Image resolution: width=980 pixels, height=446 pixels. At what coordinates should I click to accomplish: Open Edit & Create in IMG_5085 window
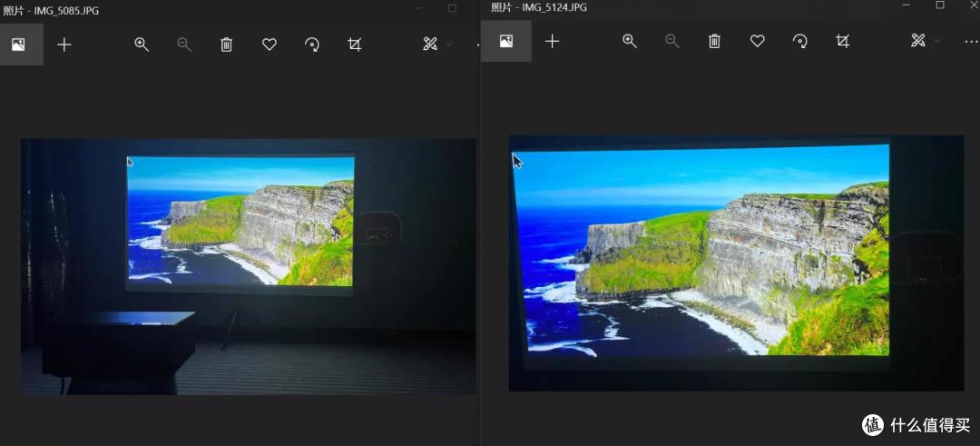430,45
